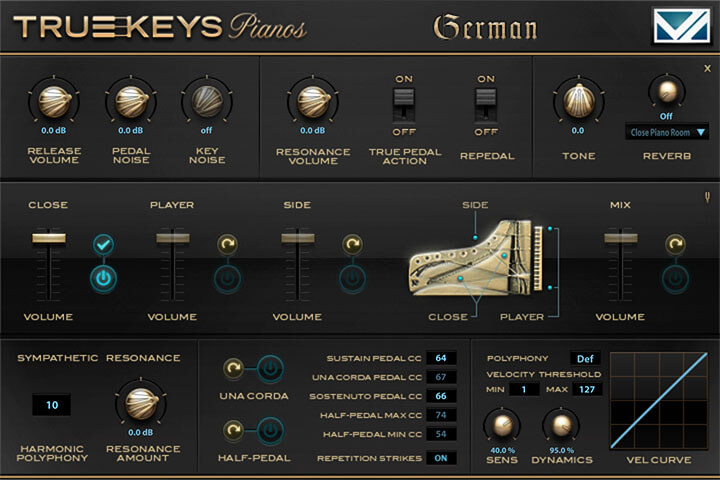720x480 pixels.
Task: Click the Vel Curve graph
Action: click(x=659, y=401)
